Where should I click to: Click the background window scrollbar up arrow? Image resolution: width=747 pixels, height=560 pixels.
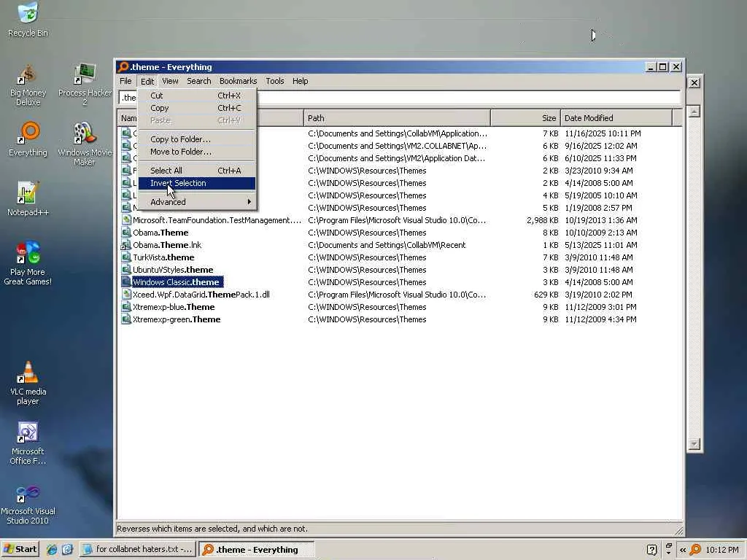pos(694,112)
